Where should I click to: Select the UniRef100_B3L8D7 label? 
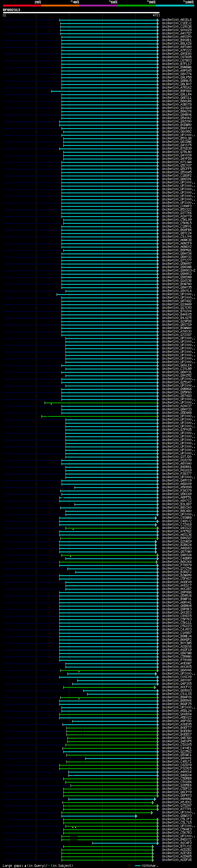click(x=176, y=504)
